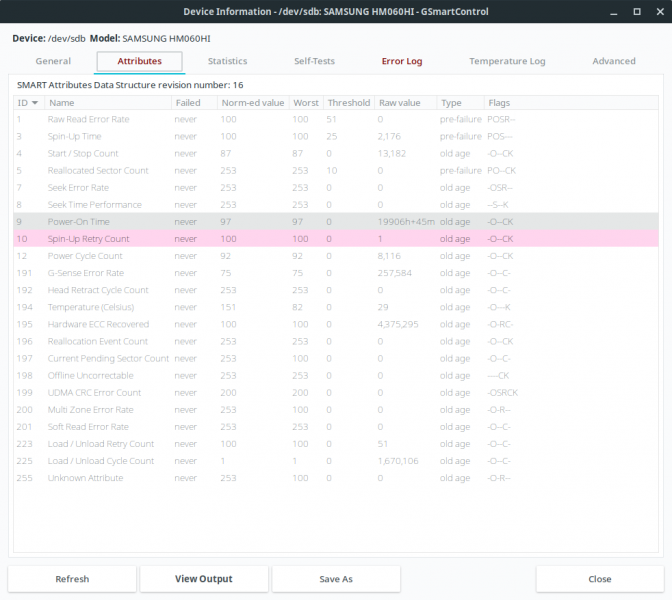Sort by Norm-ed value column
Viewport: 672px width, 600px height.
253,103
